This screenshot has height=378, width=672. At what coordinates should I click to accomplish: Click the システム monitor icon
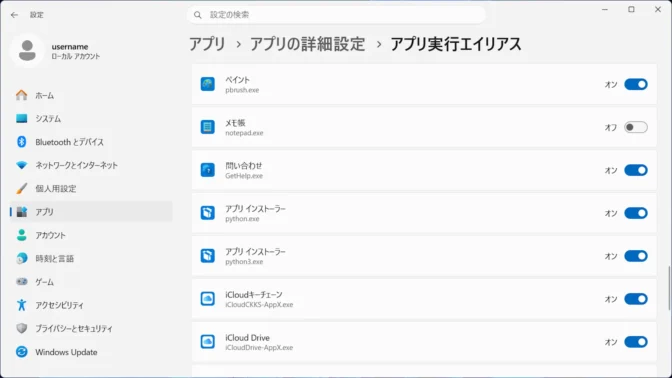21,118
